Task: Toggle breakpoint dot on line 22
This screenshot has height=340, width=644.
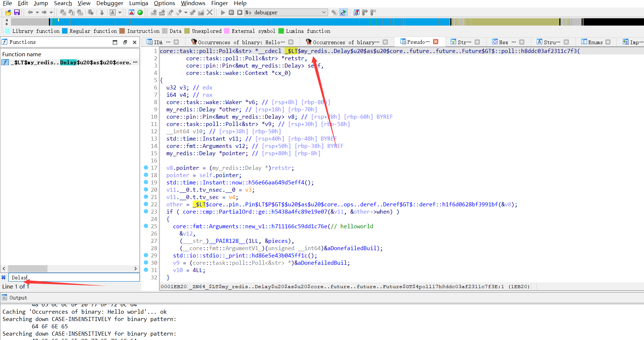Action: (x=146, y=204)
